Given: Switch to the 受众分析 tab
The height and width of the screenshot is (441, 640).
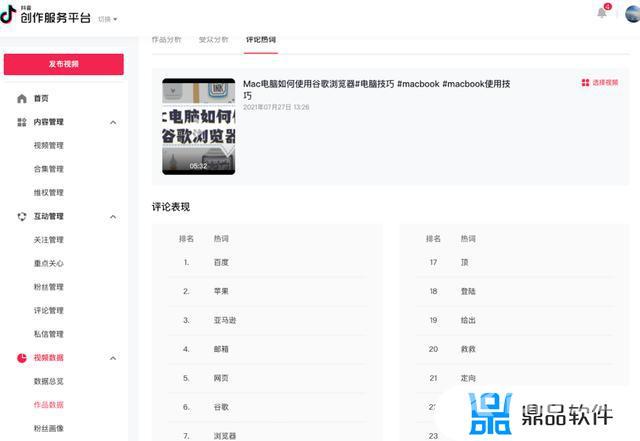Looking at the screenshot, I should (x=213, y=40).
